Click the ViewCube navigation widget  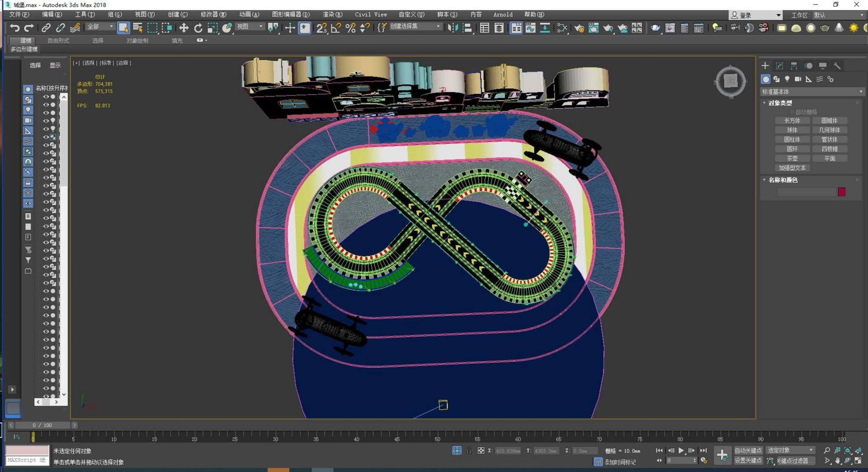coord(730,82)
